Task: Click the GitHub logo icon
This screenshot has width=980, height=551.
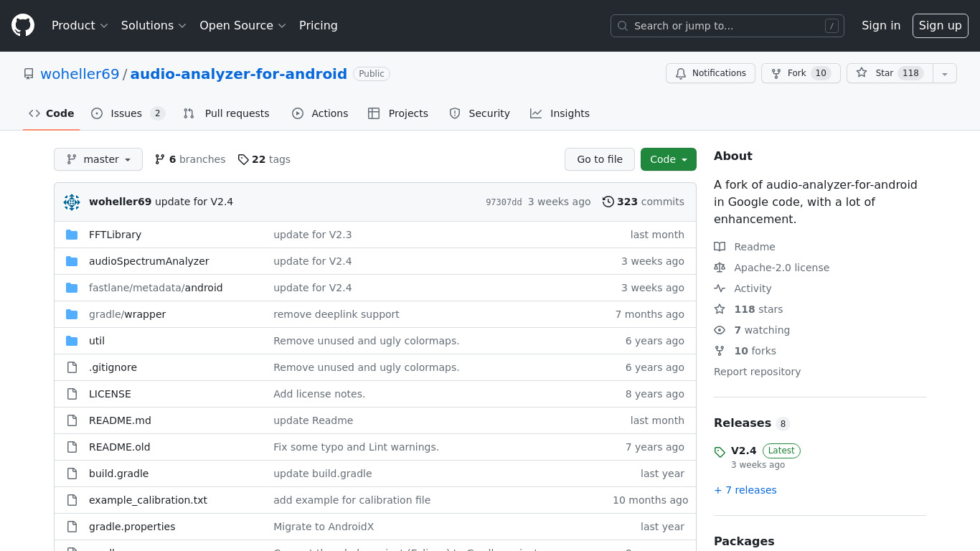Action: click(23, 26)
